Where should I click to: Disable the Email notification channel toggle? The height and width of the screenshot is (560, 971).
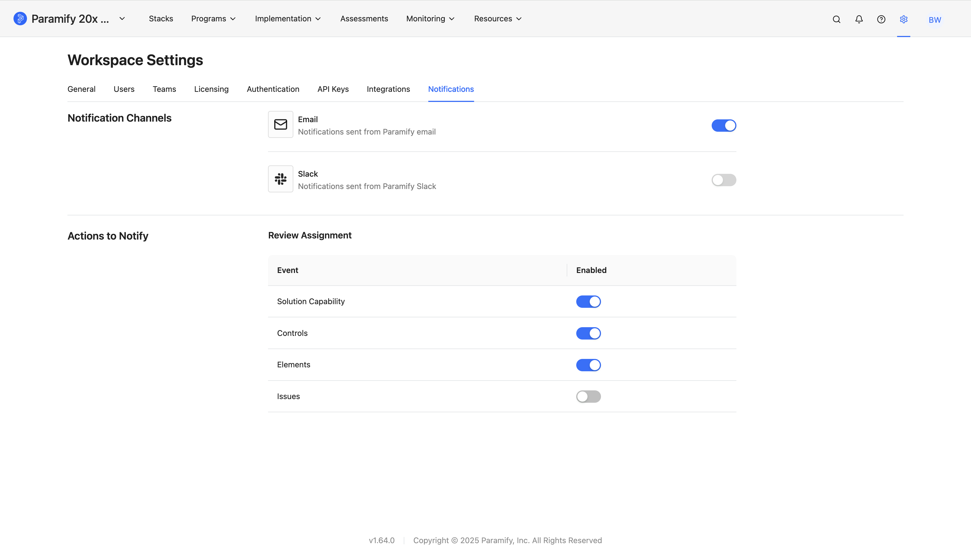coord(724,125)
